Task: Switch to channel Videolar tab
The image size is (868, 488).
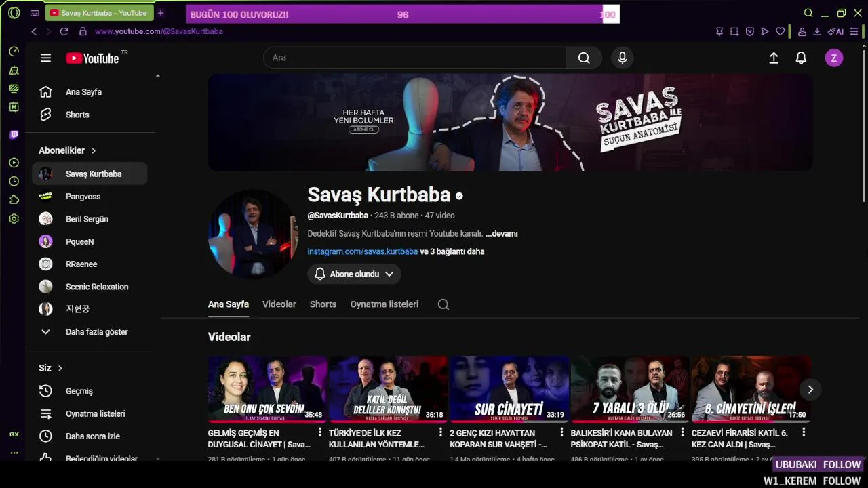Action: 279,304
